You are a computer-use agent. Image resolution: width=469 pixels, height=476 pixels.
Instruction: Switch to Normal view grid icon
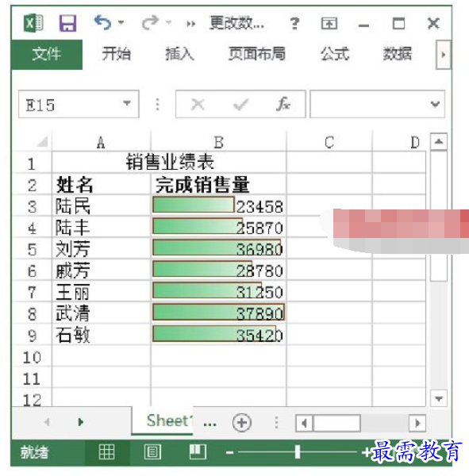(x=107, y=452)
